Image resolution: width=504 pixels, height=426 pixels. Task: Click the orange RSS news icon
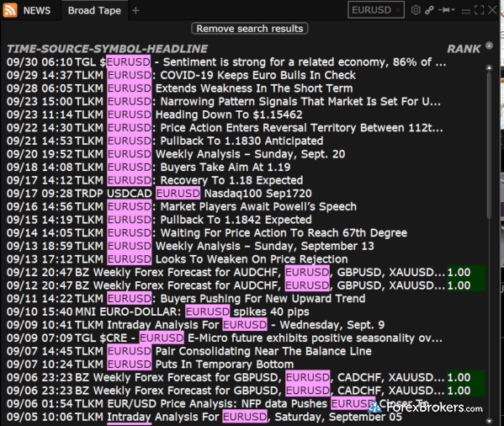click(x=10, y=10)
